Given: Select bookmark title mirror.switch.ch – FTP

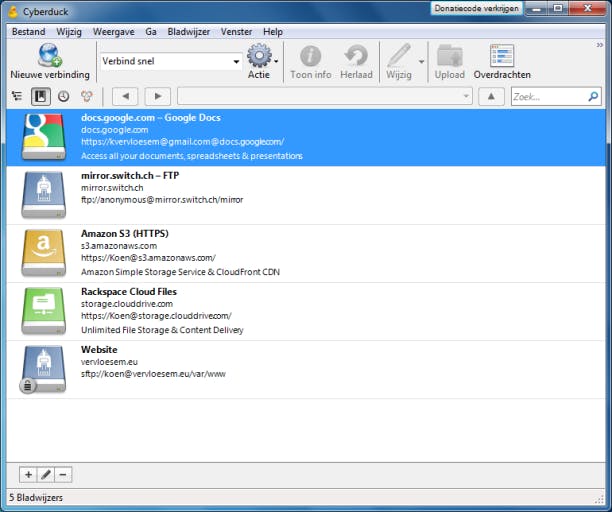Looking at the screenshot, I should click(130, 176).
